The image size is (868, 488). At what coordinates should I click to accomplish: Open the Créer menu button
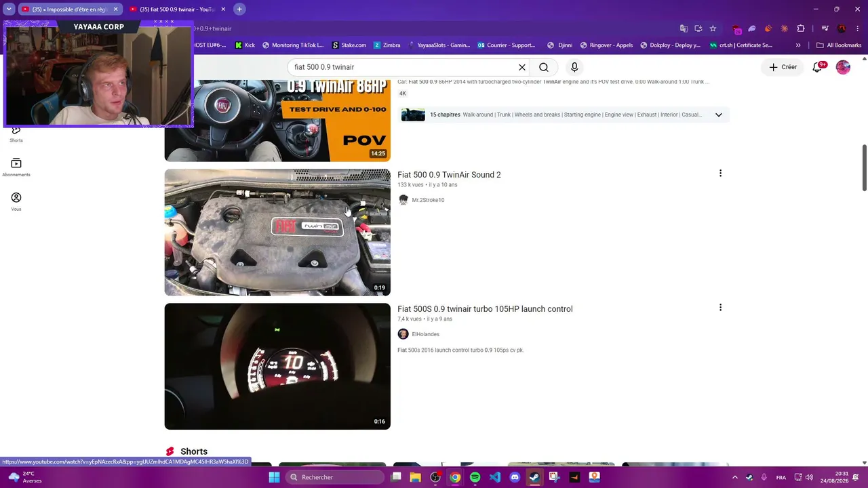[x=783, y=67]
